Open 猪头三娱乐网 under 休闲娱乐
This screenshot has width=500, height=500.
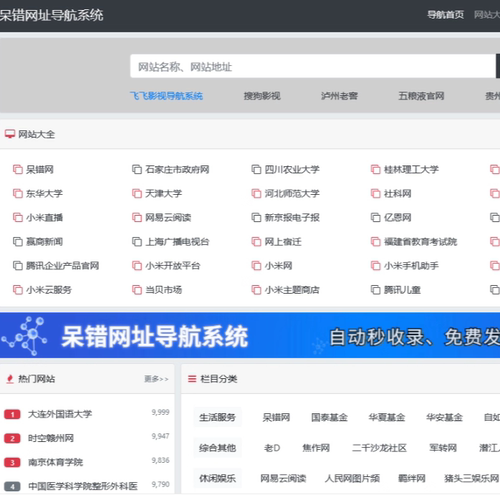click(x=471, y=478)
